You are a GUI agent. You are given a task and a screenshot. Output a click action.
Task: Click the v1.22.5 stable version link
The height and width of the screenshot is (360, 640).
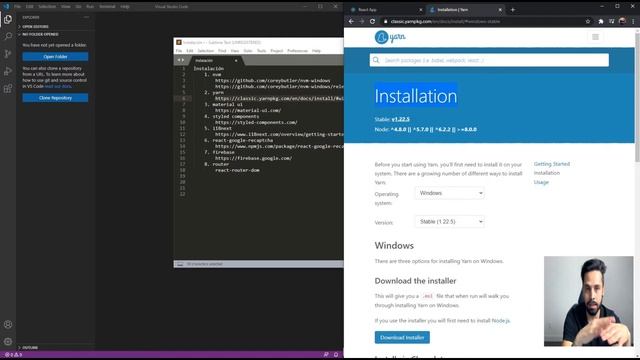400,119
